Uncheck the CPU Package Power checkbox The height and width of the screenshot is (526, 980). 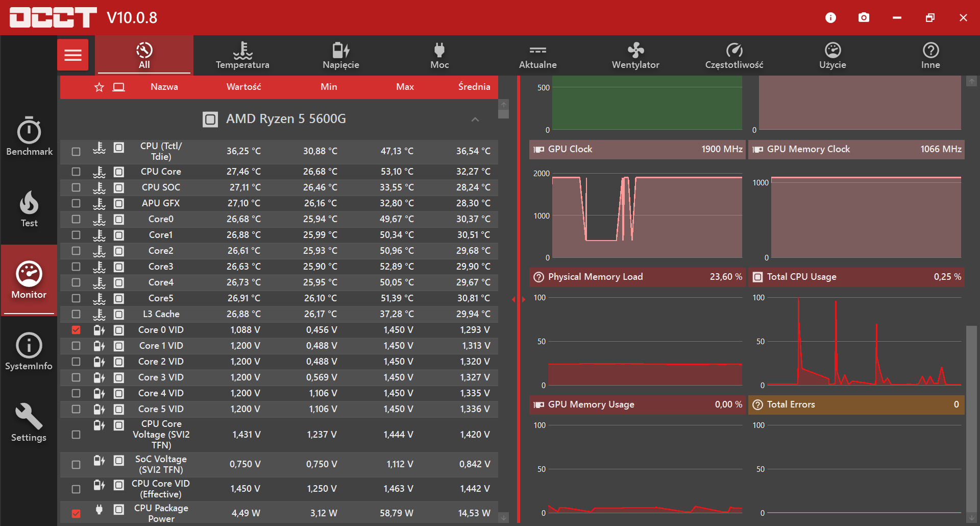pyautogui.click(x=76, y=513)
